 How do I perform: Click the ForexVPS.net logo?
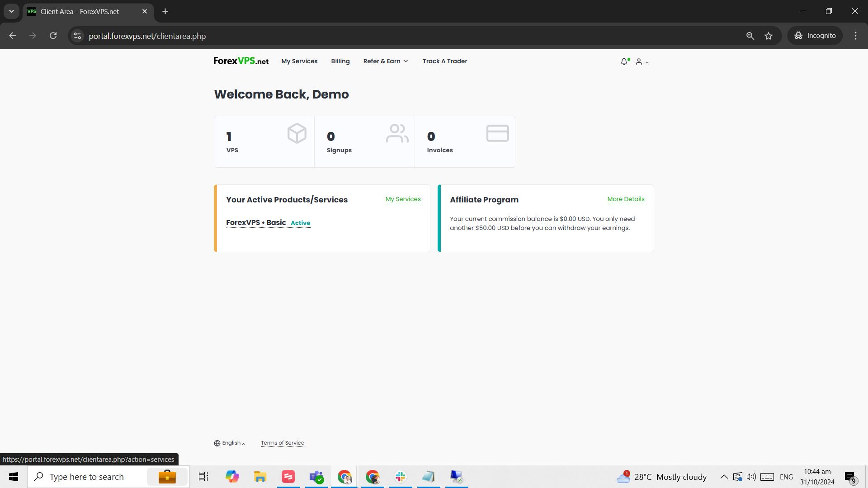point(241,61)
